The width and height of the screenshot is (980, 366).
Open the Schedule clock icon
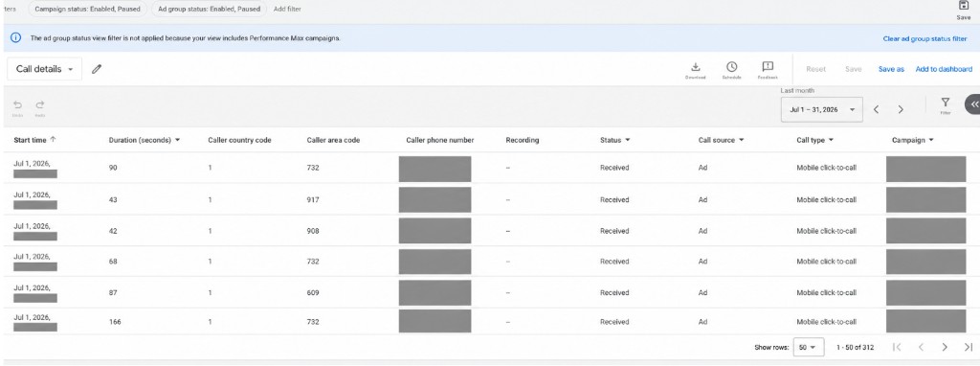[x=731, y=67]
